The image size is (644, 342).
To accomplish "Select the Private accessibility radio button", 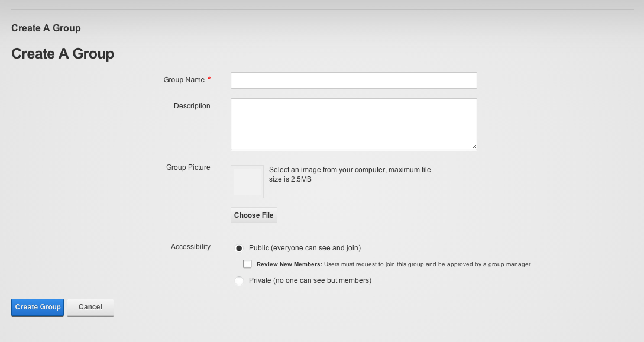I will pyautogui.click(x=239, y=280).
